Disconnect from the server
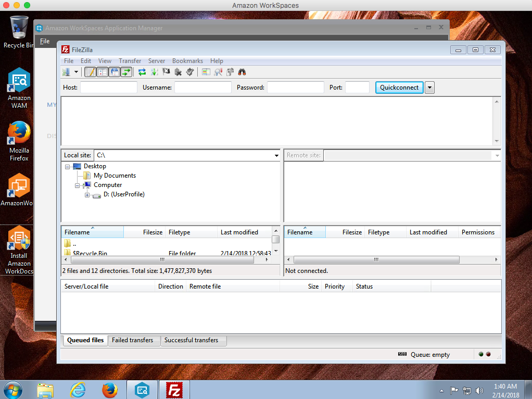This screenshot has width=532, height=399. (x=178, y=71)
